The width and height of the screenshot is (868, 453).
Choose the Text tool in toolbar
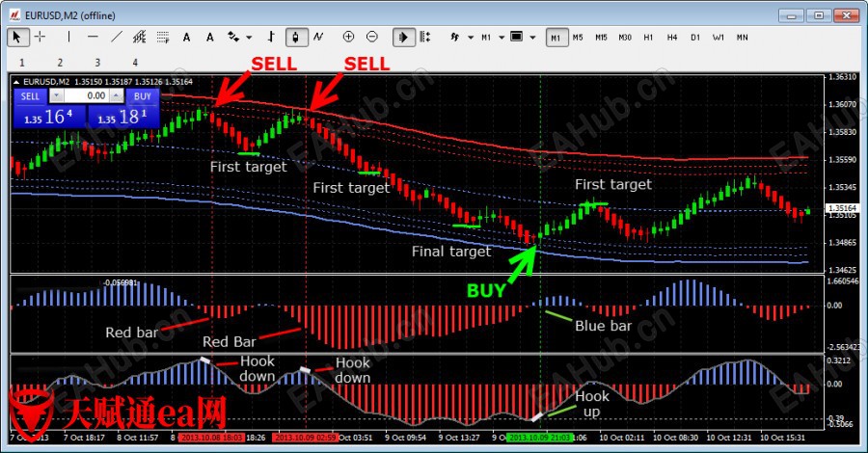coord(186,37)
